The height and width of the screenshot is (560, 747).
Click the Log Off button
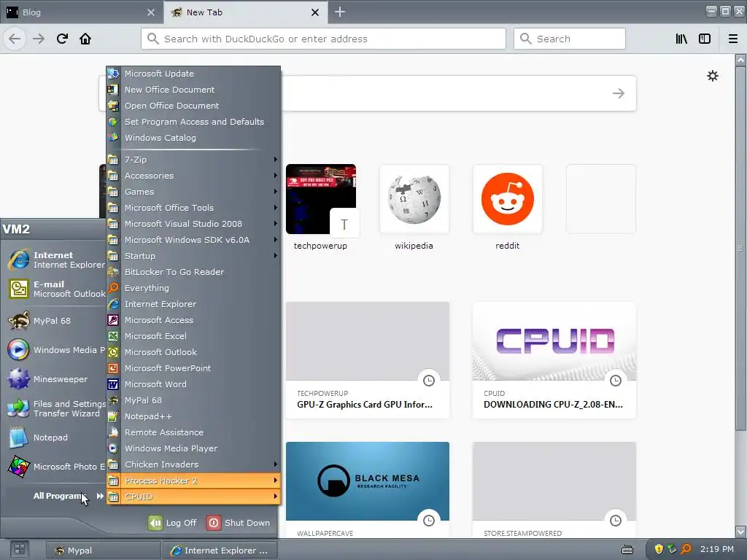coord(172,523)
